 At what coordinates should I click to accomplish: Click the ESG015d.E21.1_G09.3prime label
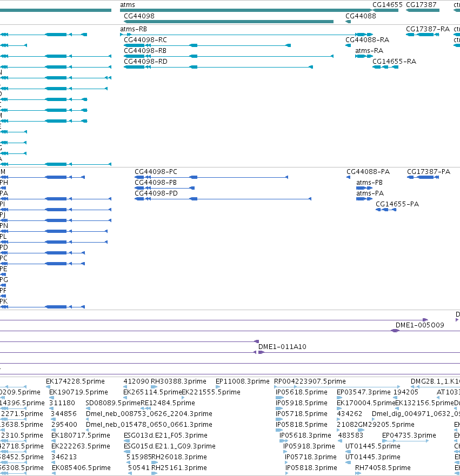[x=169, y=446]
